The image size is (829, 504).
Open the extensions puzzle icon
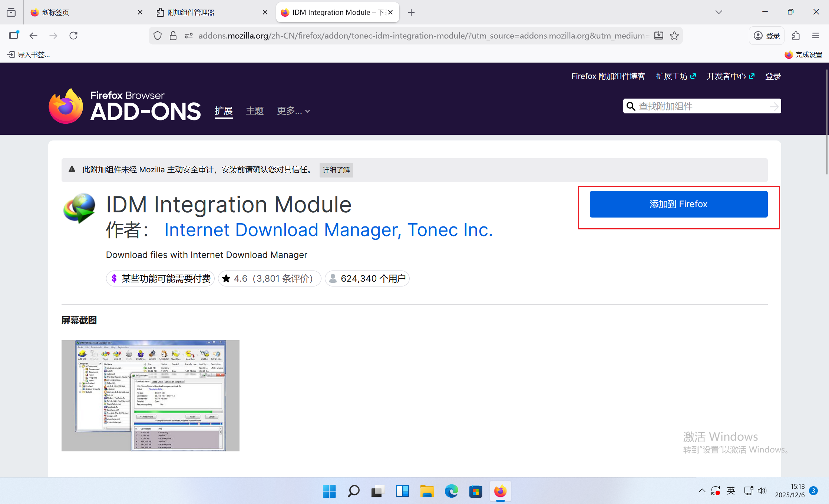(796, 36)
